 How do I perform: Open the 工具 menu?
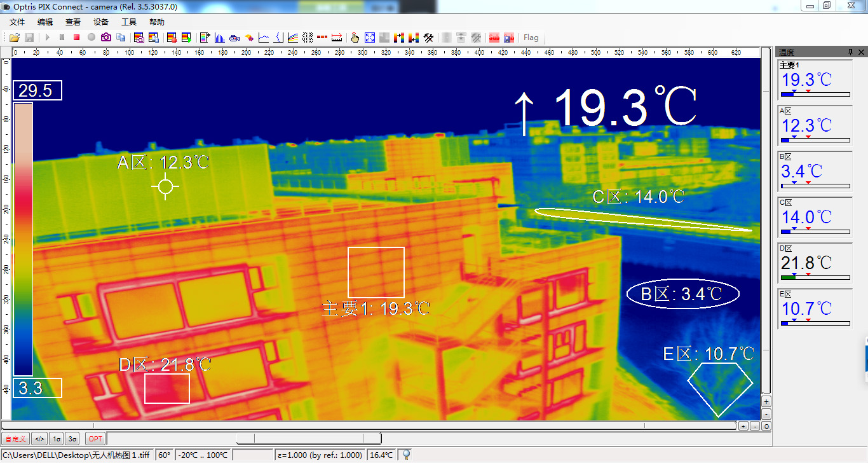(x=129, y=22)
